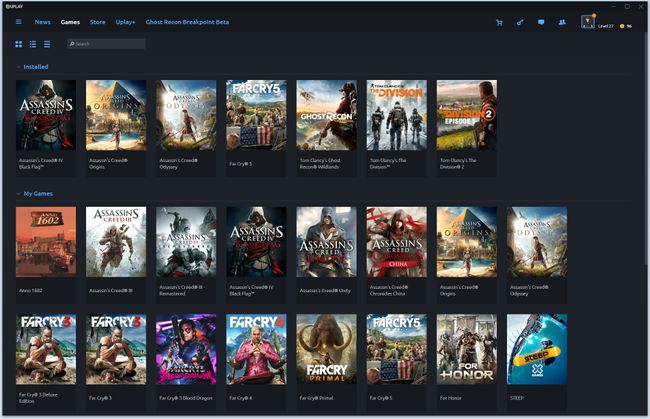The width and height of the screenshot is (650, 419).
Task: Open Far Cry 5 under My Games
Action: pyautogui.click(x=397, y=362)
